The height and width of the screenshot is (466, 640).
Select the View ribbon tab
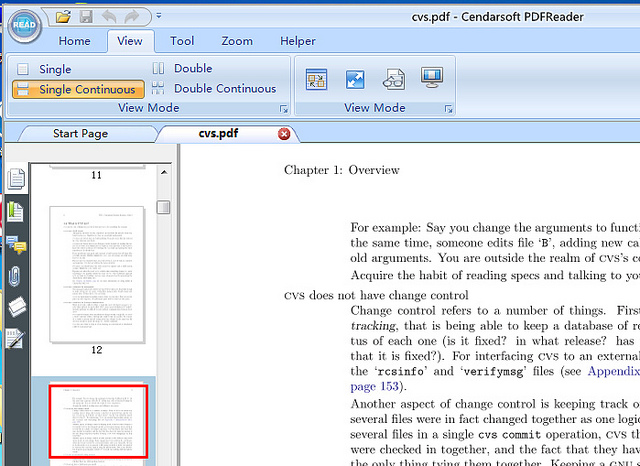[x=130, y=41]
